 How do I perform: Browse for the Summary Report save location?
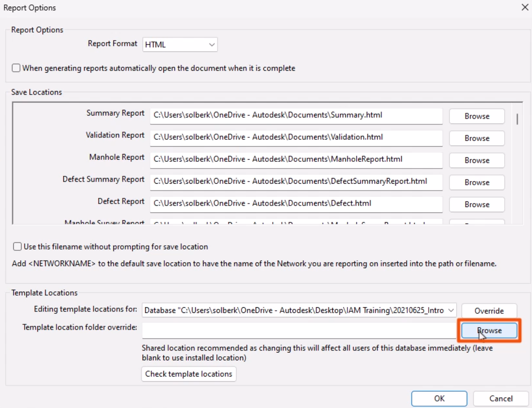(x=477, y=116)
